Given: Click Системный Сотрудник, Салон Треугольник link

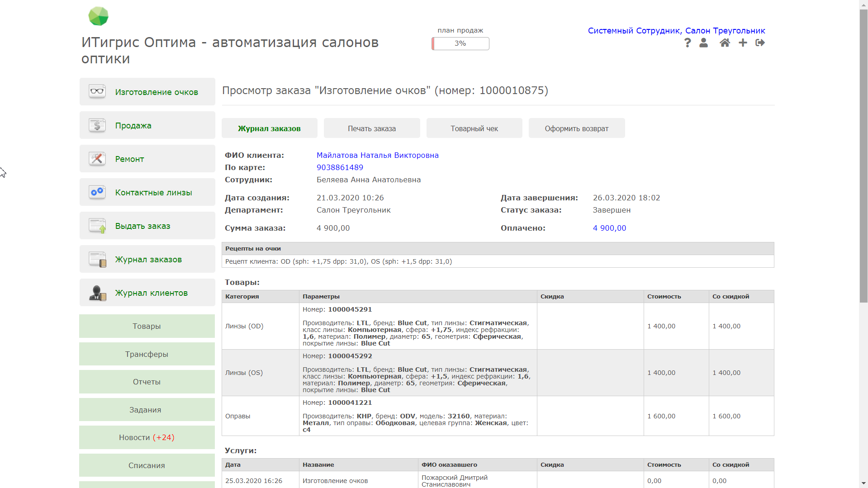Looking at the screenshot, I should pyautogui.click(x=677, y=30).
